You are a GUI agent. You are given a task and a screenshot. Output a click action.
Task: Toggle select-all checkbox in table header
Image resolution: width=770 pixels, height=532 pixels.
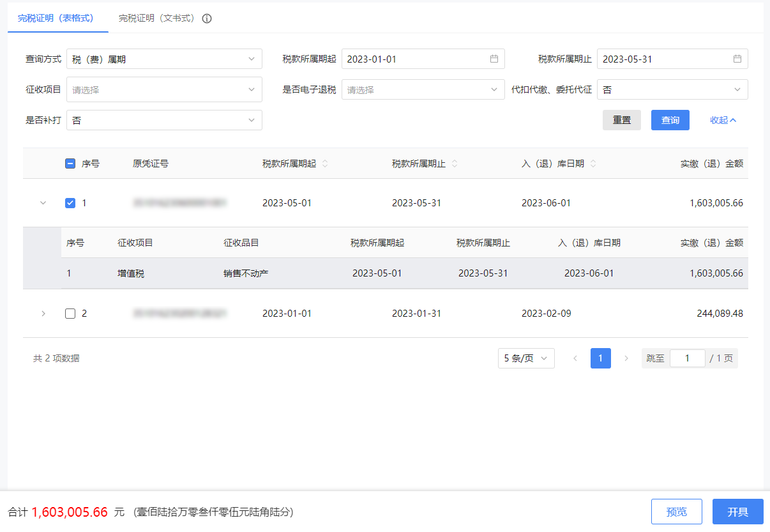70,163
